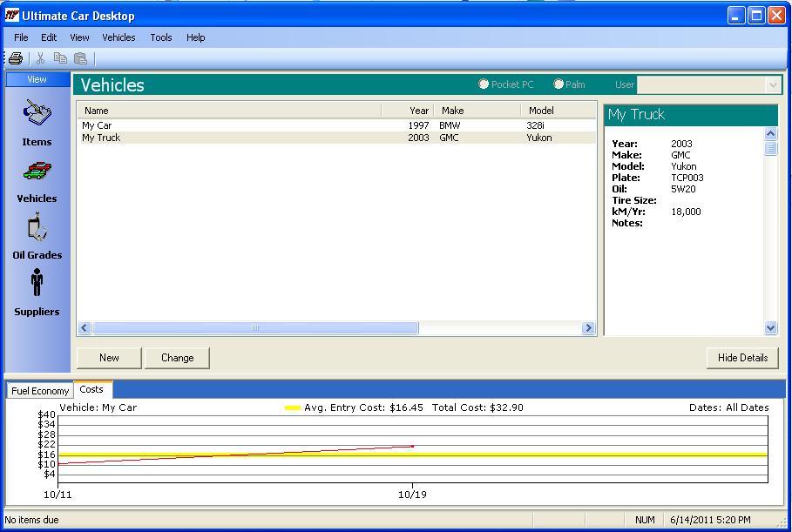792x532 pixels.
Task: Click the 10/19 data point on chart
Action: coord(412,446)
